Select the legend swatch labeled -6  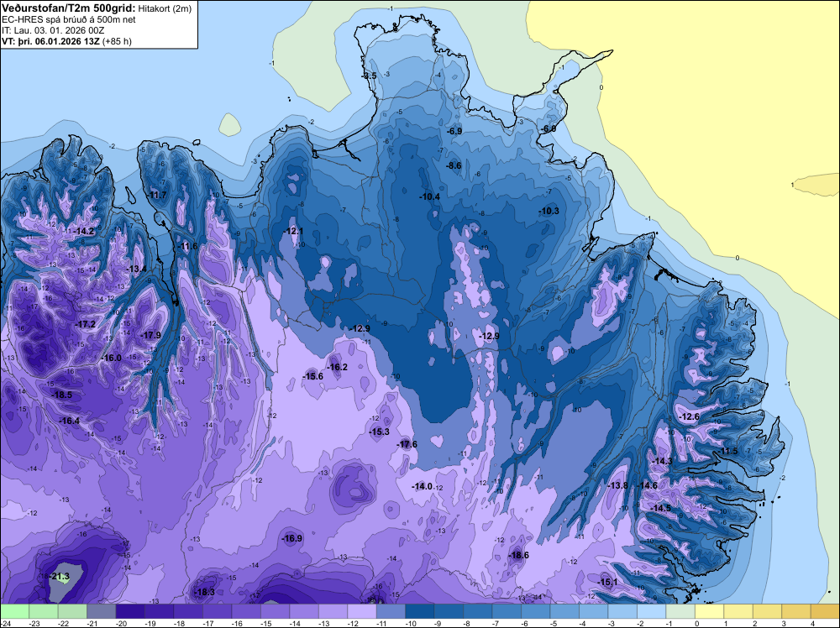click(x=536, y=611)
